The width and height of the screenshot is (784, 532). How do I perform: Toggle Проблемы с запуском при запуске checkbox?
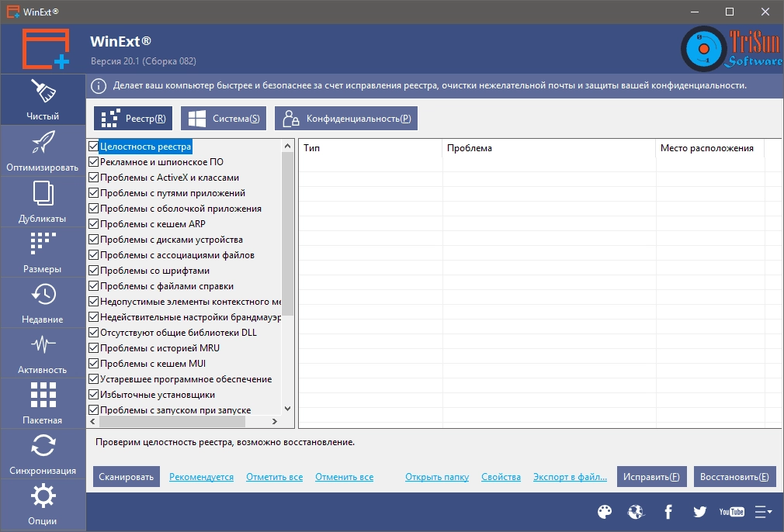point(93,409)
